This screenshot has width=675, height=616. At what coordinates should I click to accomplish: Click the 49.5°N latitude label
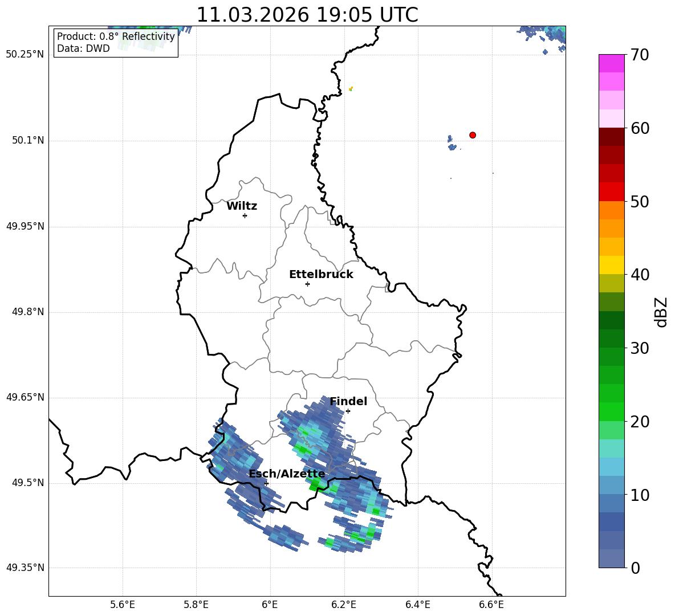tap(28, 483)
